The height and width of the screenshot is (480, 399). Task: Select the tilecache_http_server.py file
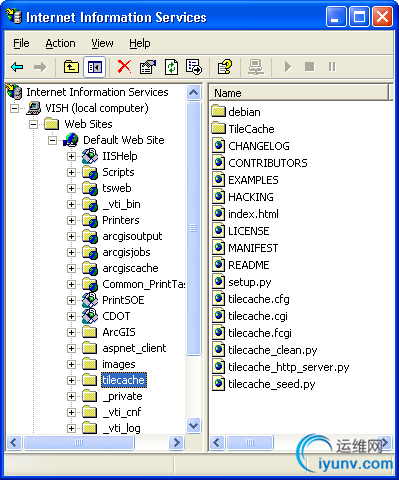[x=288, y=367]
